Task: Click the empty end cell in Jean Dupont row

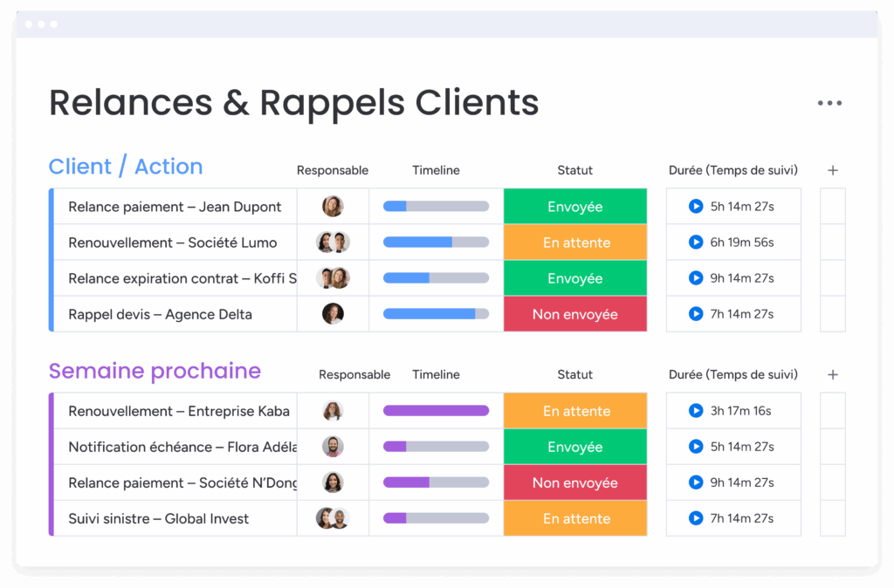Action: pyautogui.click(x=832, y=206)
